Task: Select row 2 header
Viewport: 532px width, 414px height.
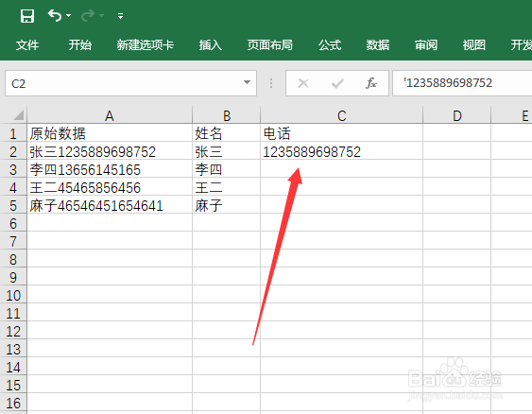Action: click(13, 151)
